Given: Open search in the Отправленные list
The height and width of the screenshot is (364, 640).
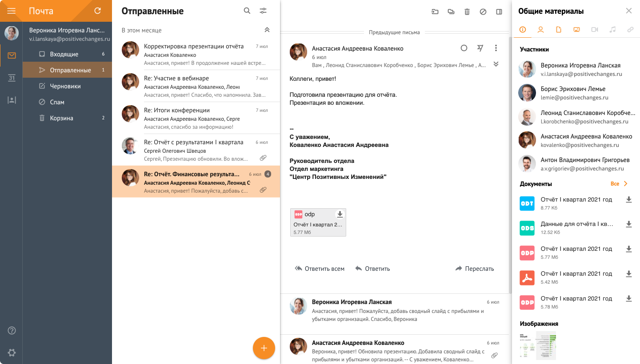Looking at the screenshot, I should pos(247,11).
